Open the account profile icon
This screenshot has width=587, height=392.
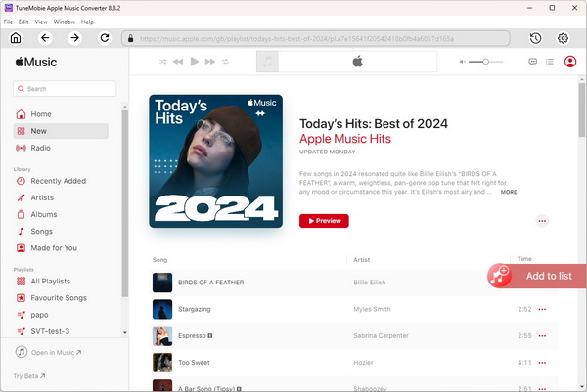click(x=570, y=62)
